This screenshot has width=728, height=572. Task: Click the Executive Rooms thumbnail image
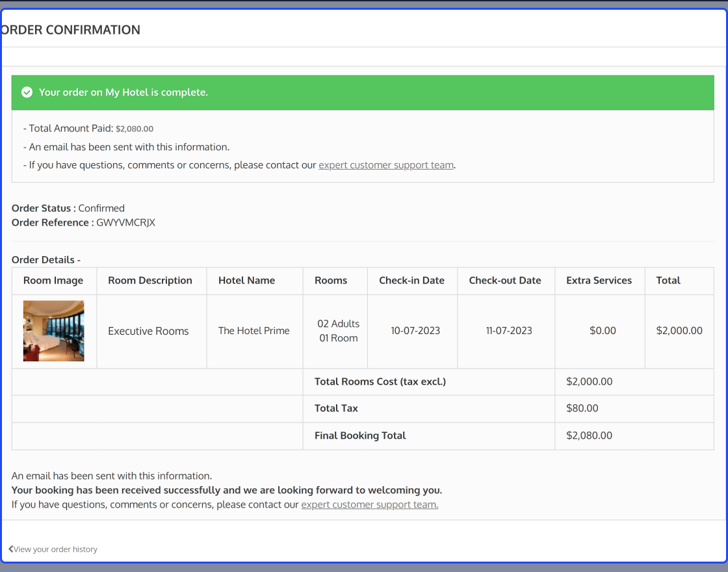coord(54,331)
